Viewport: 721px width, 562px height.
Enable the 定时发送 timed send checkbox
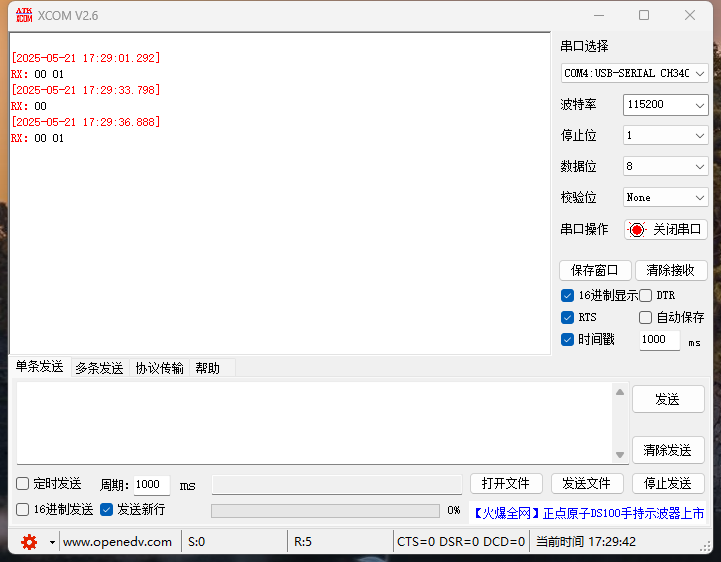[x=23, y=483]
